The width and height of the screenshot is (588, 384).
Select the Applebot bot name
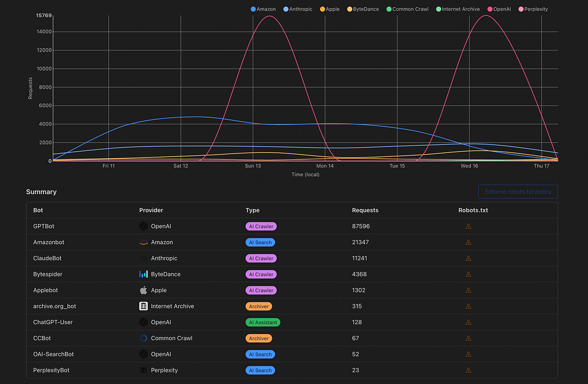[x=45, y=290]
